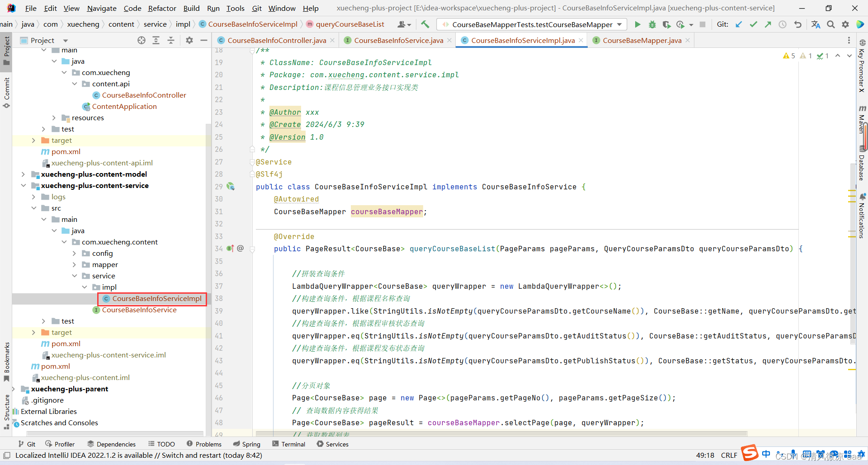The image size is (868, 465).
Task: Expand all items in Project panel
Action: (156, 40)
